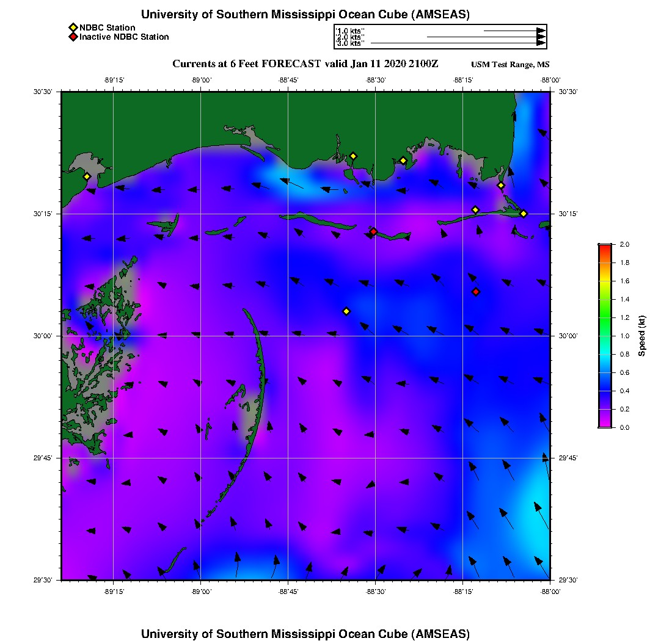Click the '1.6' color bar tick label
This screenshot has height=641, width=672.
(624, 281)
